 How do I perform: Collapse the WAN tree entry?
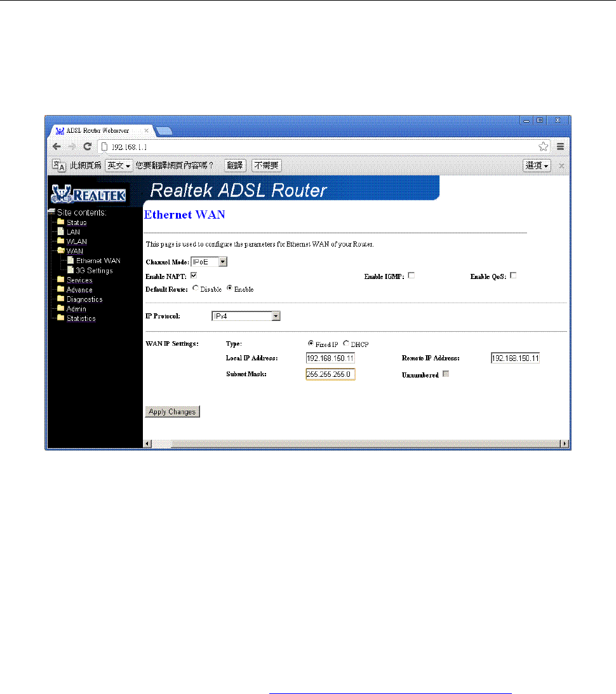(75, 251)
